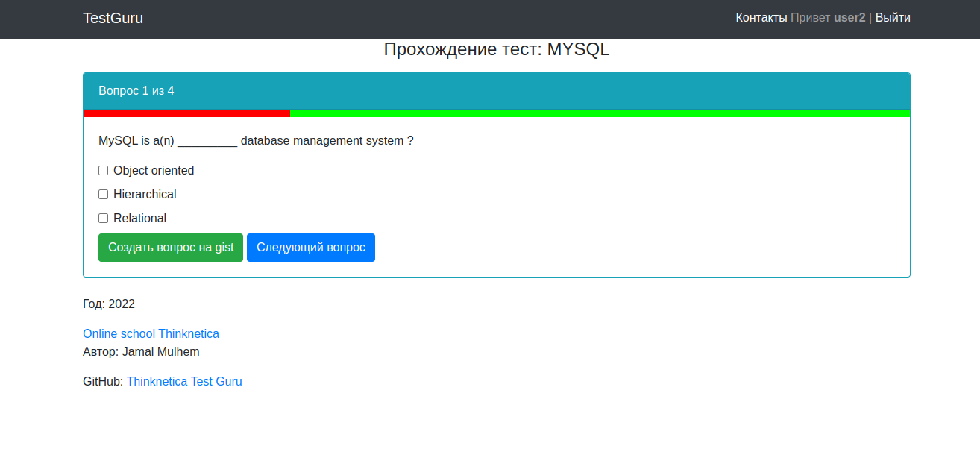Open the TestGuru brand home link
The width and height of the screenshot is (980, 467).
tap(113, 18)
